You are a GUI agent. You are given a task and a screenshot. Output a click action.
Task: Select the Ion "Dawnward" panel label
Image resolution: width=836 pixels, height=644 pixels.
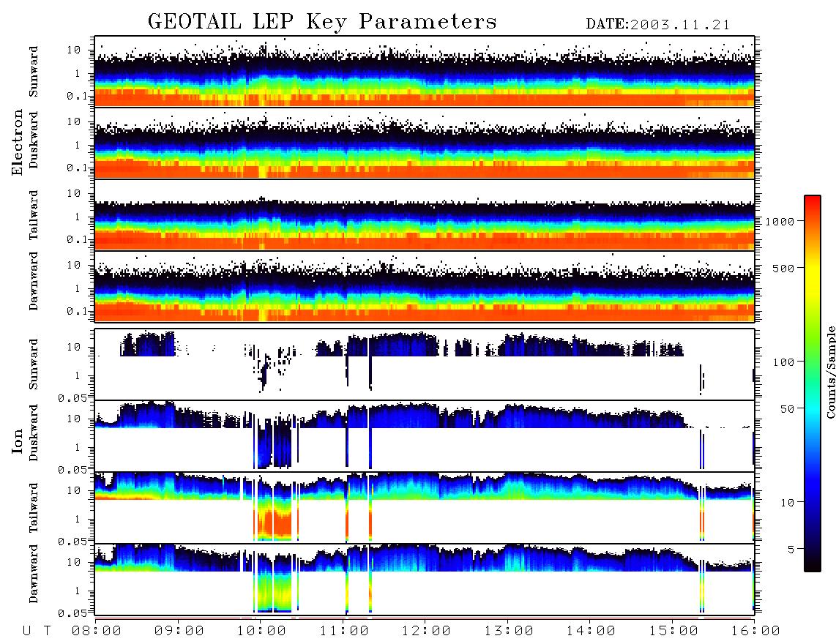click(34, 574)
